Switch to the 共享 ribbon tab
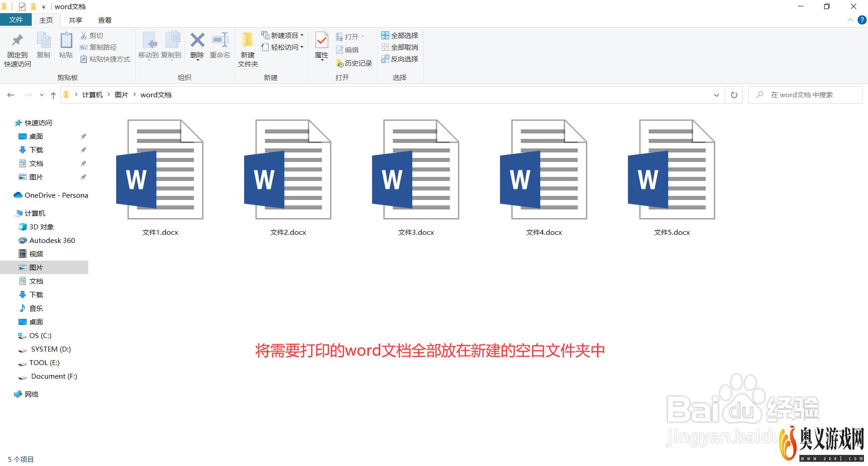Viewport: 868px width, 466px height. 75,20
